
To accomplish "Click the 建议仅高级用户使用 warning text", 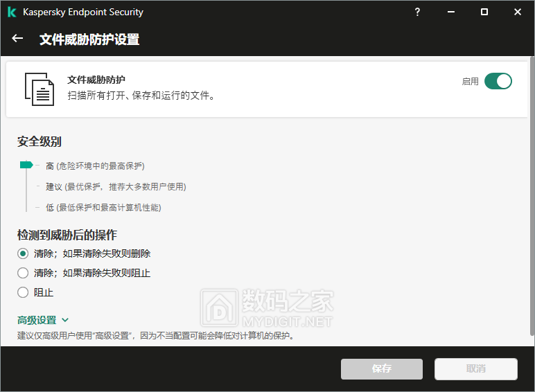I will click(156, 336).
